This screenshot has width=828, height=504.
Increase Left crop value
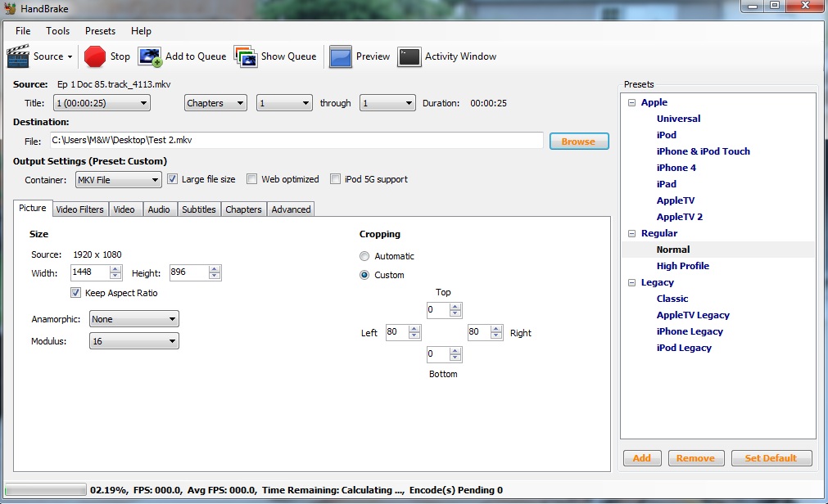tap(414, 329)
